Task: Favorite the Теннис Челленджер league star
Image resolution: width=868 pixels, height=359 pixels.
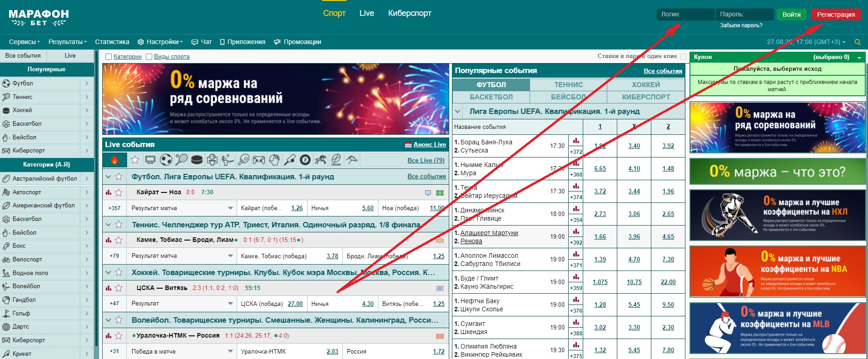Action: tap(119, 225)
